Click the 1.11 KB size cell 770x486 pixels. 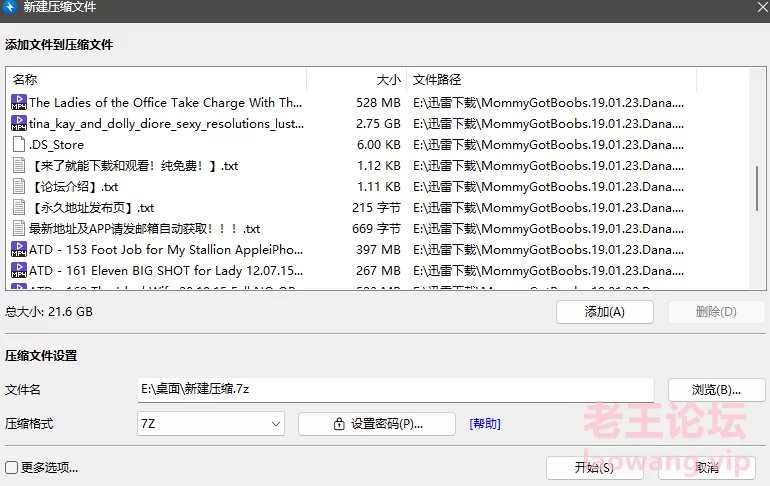(x=379, y=187)
